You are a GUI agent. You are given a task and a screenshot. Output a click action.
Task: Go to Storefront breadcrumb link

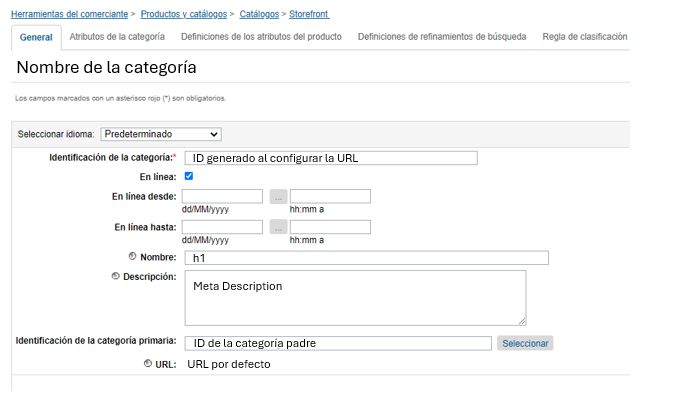tap(309, 14)
